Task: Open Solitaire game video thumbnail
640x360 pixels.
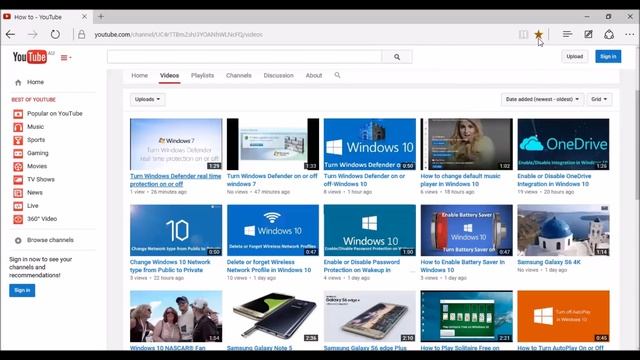Action: click(x=467, y=316)
